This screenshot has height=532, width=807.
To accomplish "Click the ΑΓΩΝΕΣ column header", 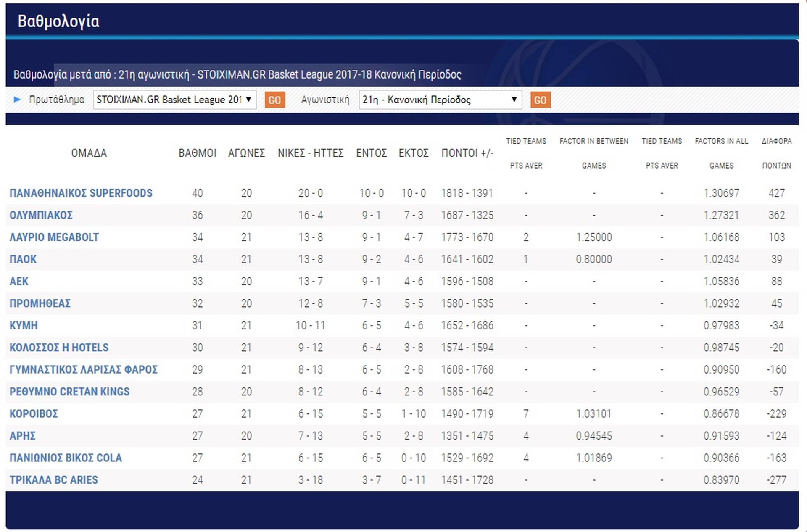I will [x=247, y=153].
